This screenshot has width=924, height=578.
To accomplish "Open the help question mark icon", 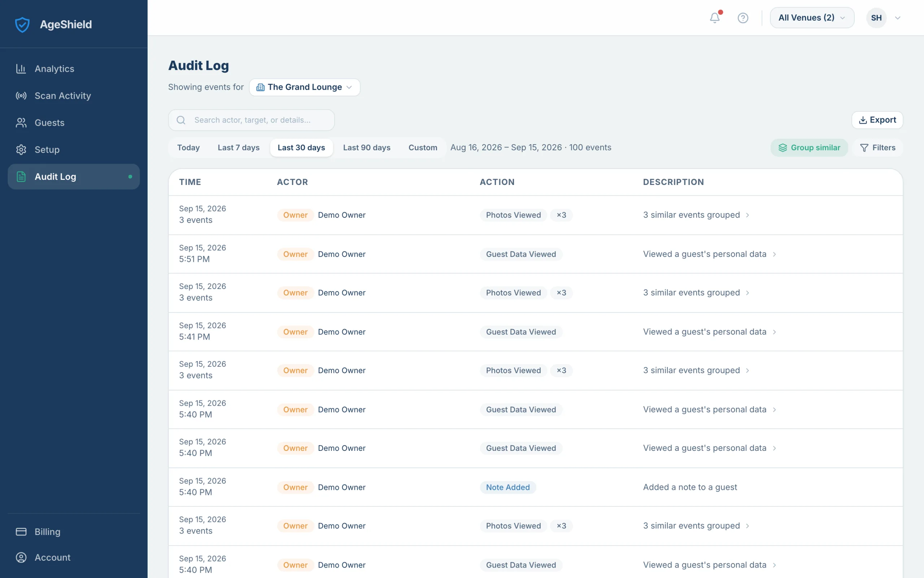I will [743, 18].
